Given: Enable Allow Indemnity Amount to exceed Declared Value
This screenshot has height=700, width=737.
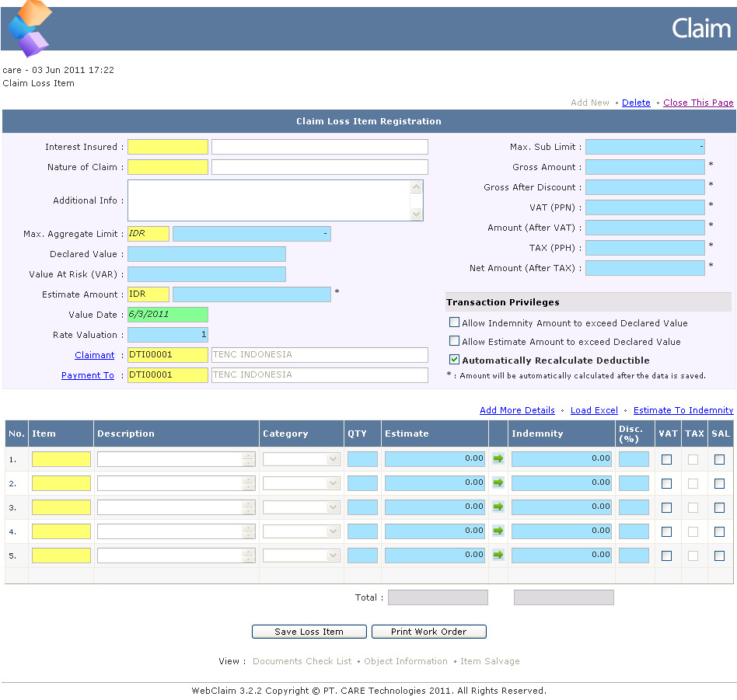Looking at the screenshot, I should click(x=454, y=322).
